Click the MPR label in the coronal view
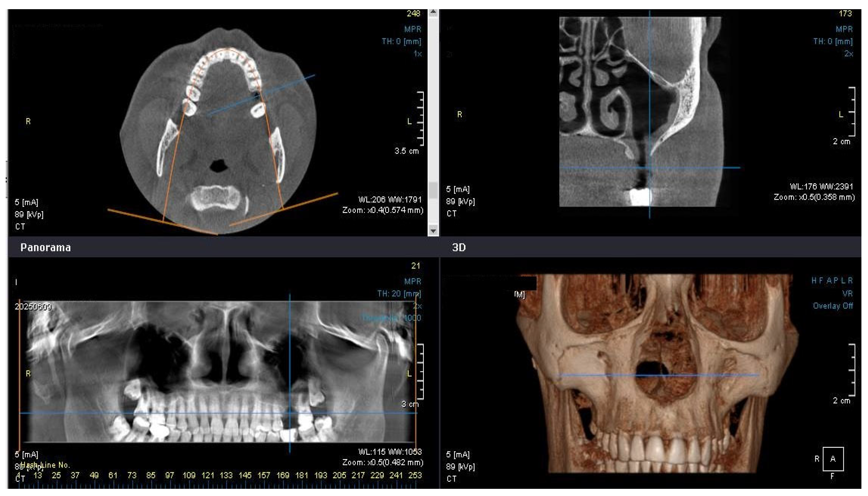The width and height of the screenshot is (868, 496). click(845, 29)
